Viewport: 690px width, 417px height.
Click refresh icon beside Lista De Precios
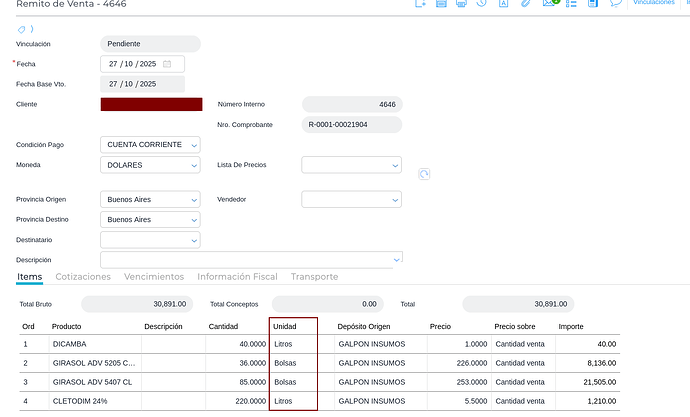[424, 174]
